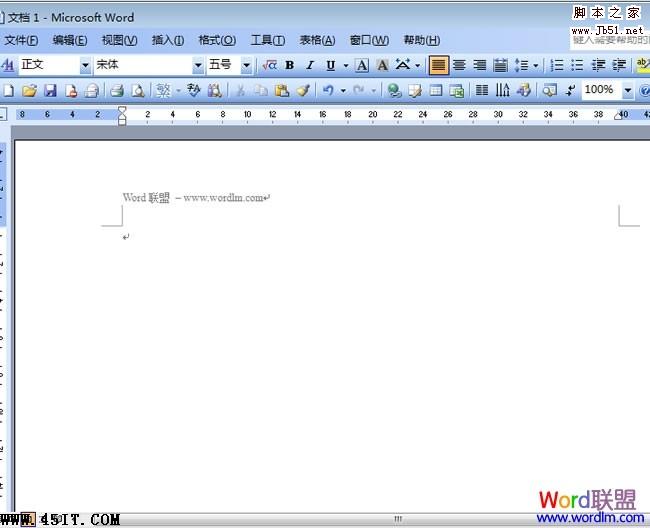Open Chinese conversion dropdown arrow
Screen dimensions: 650x528
tap(178, 90)
